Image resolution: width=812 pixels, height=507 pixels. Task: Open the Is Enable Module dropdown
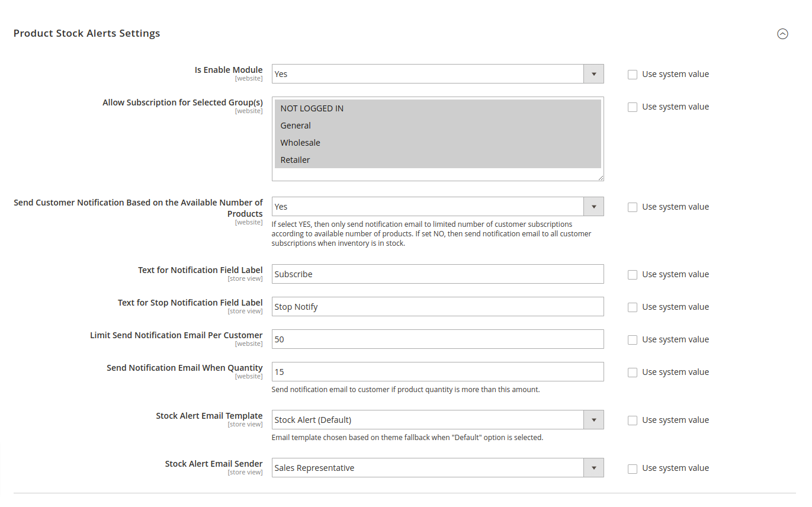pos(438,74)
